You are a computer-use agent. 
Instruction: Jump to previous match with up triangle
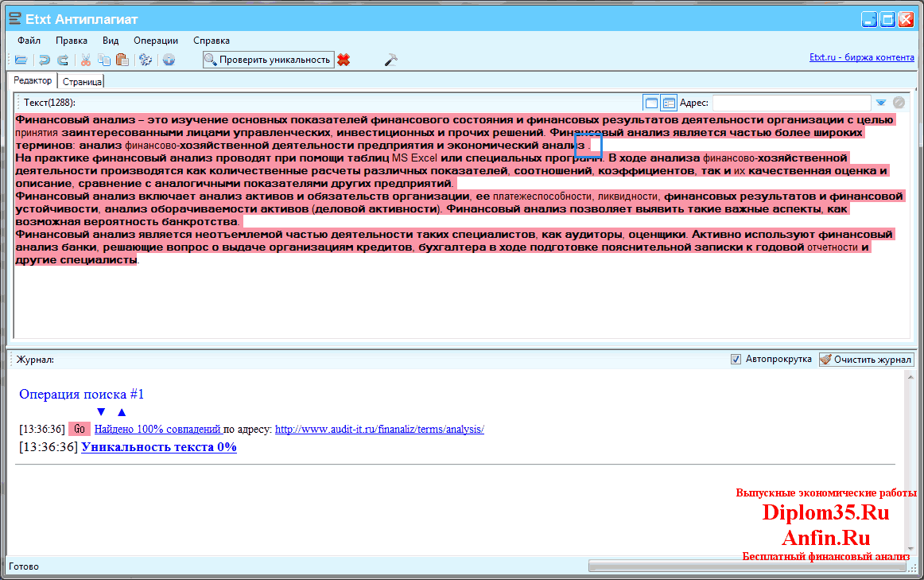(x=122, y=412)
